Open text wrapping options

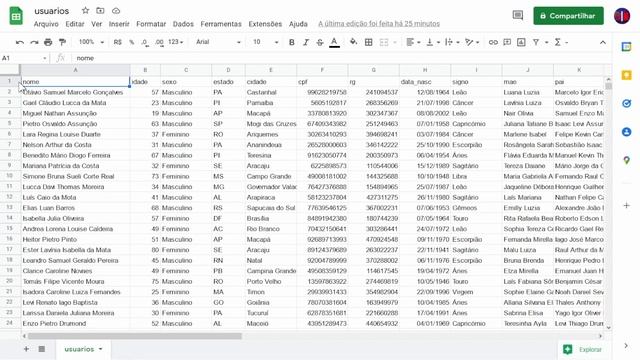452,42
